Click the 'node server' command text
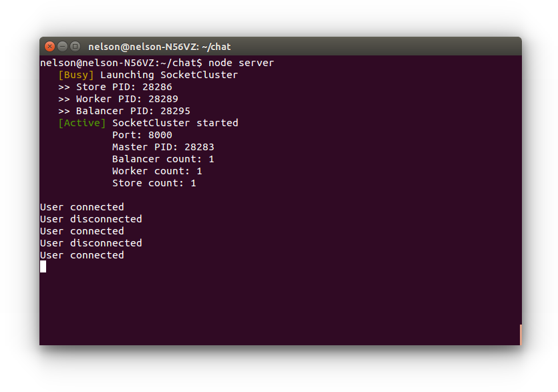 241,63
